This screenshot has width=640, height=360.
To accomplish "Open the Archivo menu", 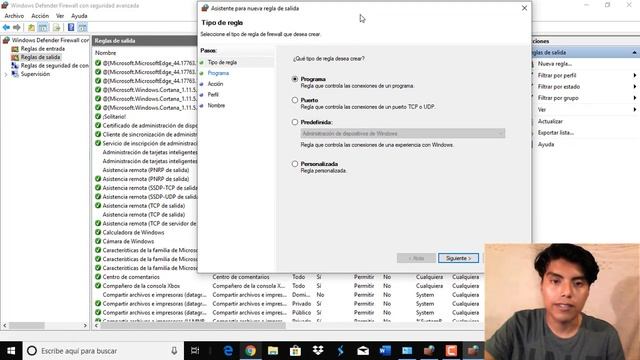I will 14,16.
